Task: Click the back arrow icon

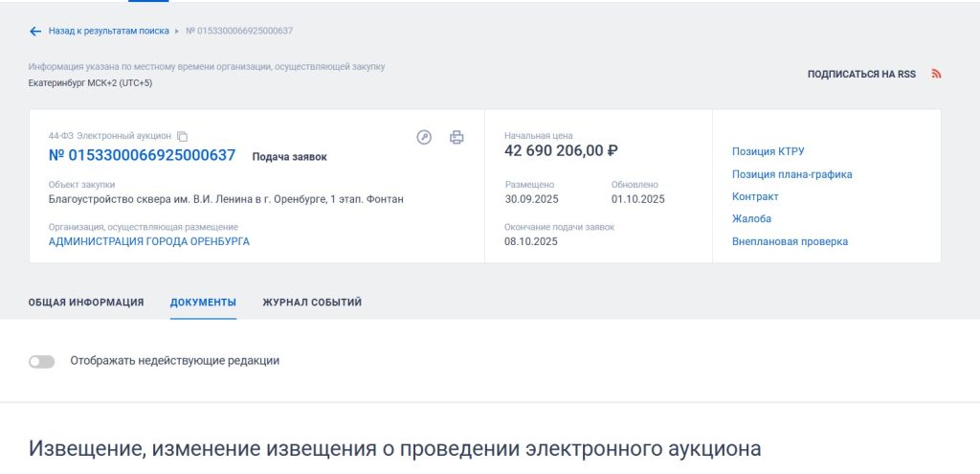Action: (x=35, y=32)
